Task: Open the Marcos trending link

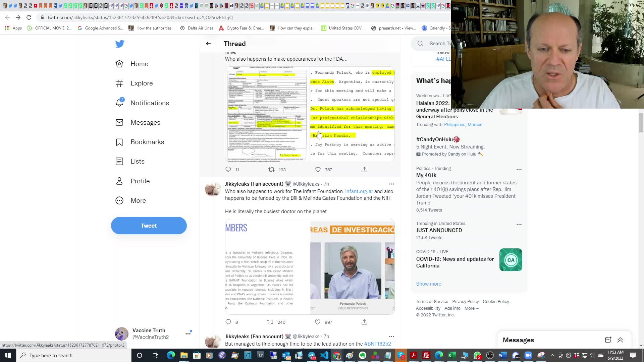Action: [475, 125]
